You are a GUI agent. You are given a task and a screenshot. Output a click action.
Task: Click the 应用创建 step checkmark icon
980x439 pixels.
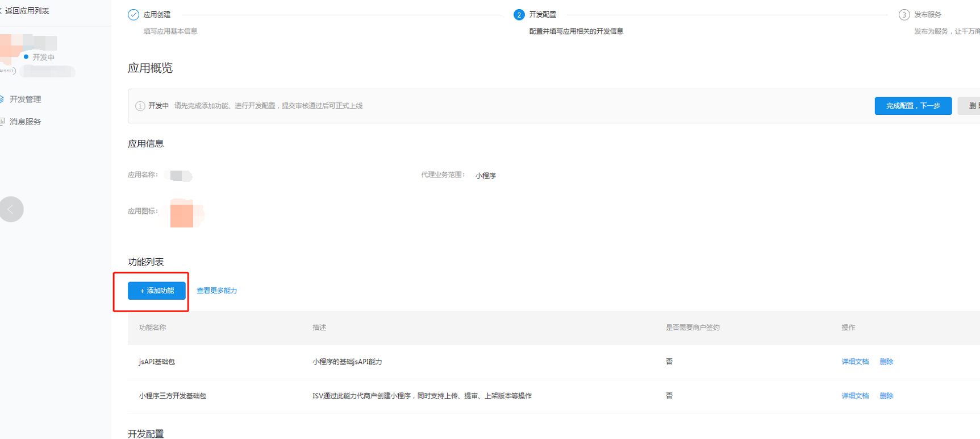134,15
